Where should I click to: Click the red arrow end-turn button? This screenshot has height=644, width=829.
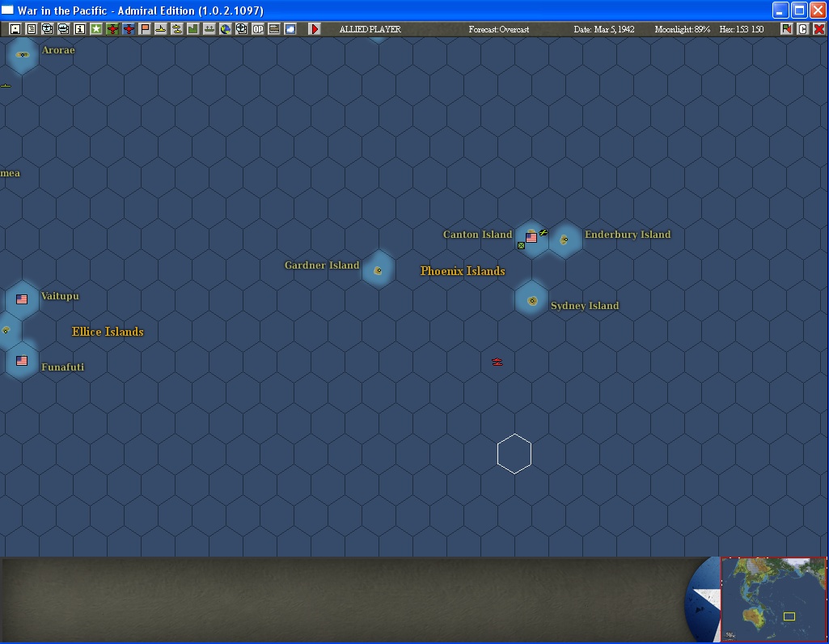tap(315, 29)
